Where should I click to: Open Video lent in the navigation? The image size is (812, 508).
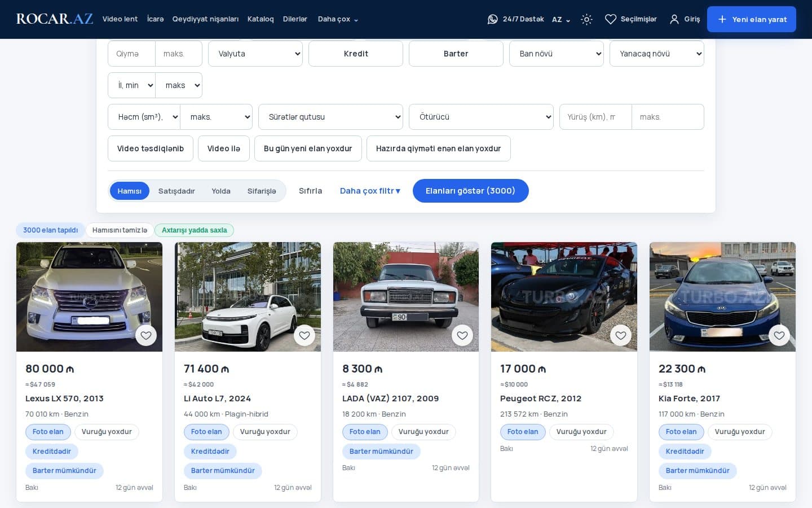120,19
